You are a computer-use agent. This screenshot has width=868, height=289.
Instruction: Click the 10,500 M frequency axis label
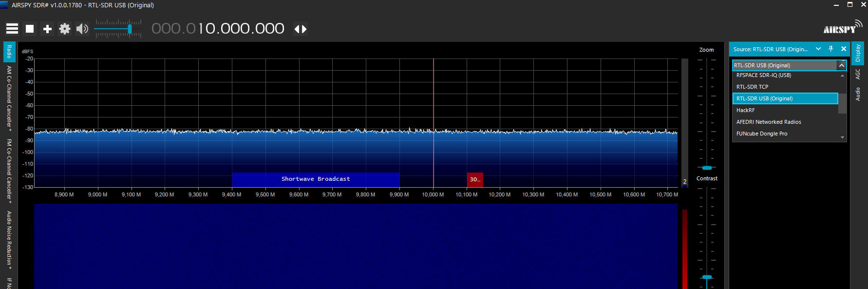coord(601,194)
